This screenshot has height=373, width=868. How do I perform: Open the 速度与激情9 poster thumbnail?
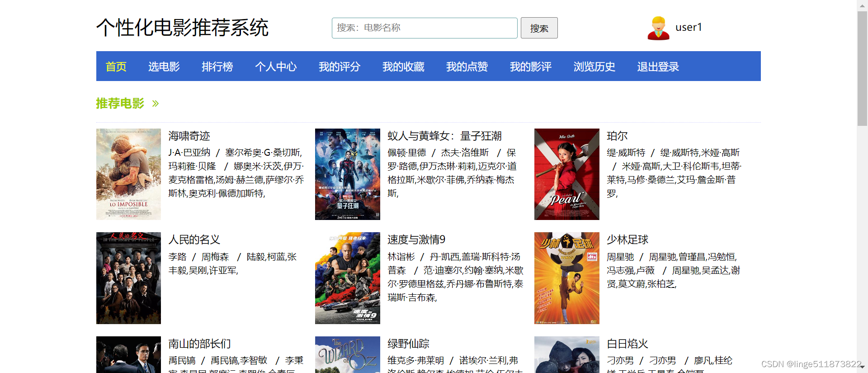pyautogui.click(x=348, y=278)
